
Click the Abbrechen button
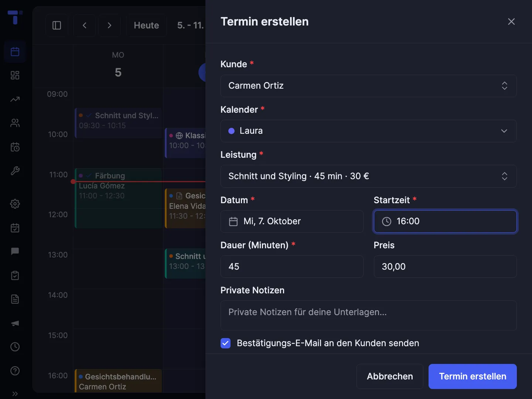pyautogui.click(x=390, y=376)
